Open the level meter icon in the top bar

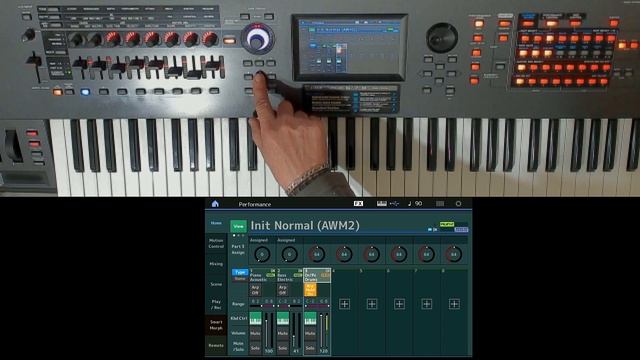[440, 204]
